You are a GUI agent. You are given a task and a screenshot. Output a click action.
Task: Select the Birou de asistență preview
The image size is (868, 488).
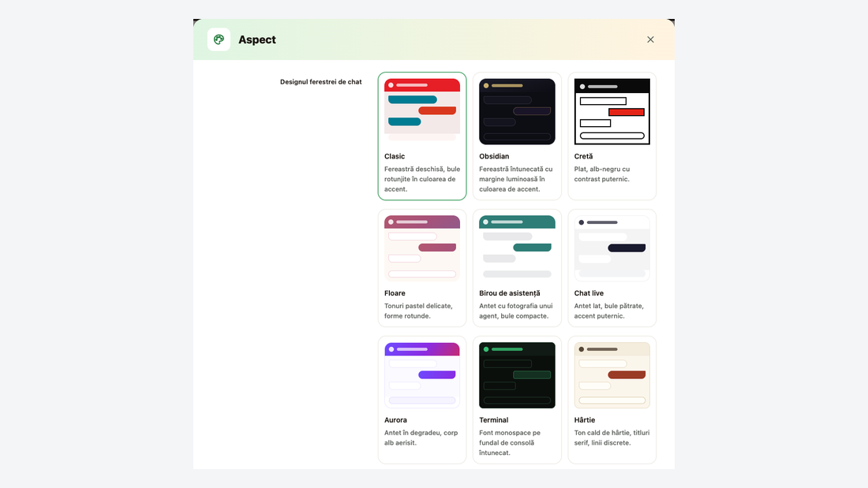point(517,248)
